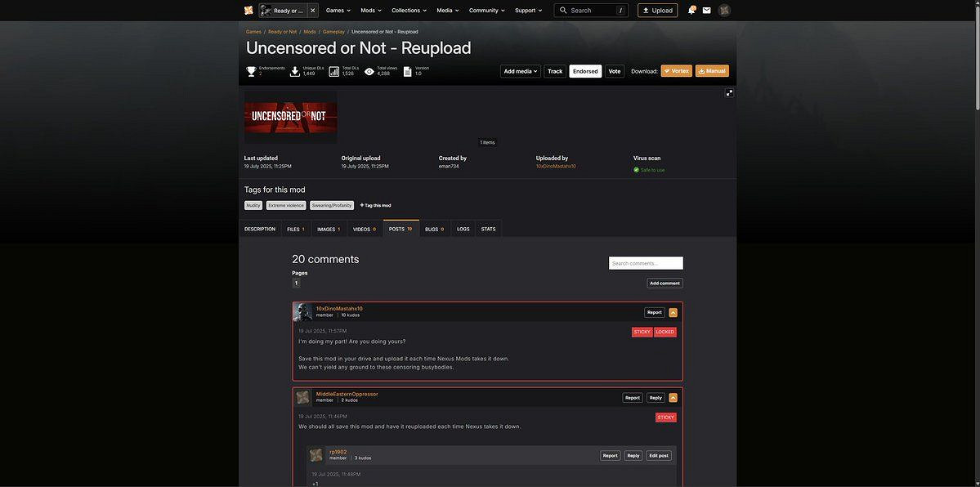Image resolution: width=980 pixels, height=487 pixels.
Task: Close the Ready or Not game selector
Action: (312, 11)
